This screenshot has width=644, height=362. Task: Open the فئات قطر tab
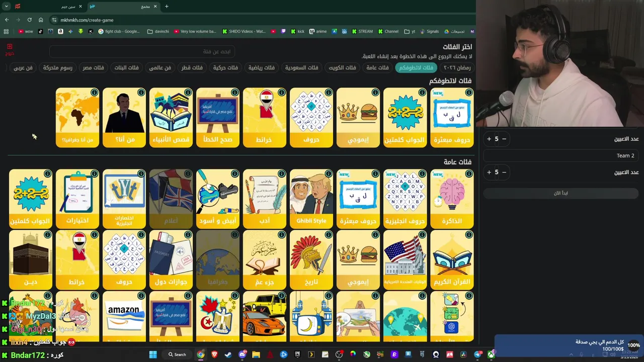192,67
